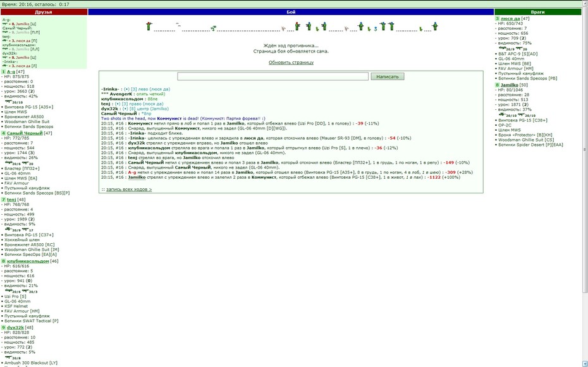Click 'Uzi Pro [S]' under клубникасольдом
Viewport: 588px width, 367px height.
15,296
